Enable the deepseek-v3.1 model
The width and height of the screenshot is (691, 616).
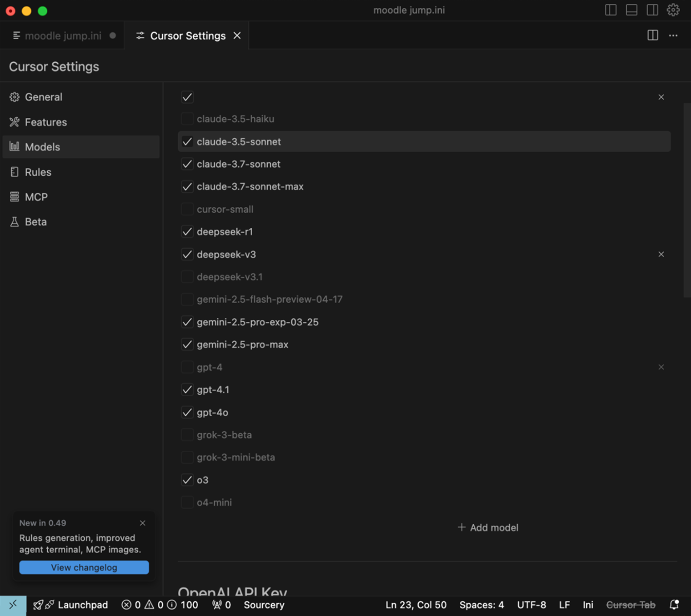[x=187, y=277]
